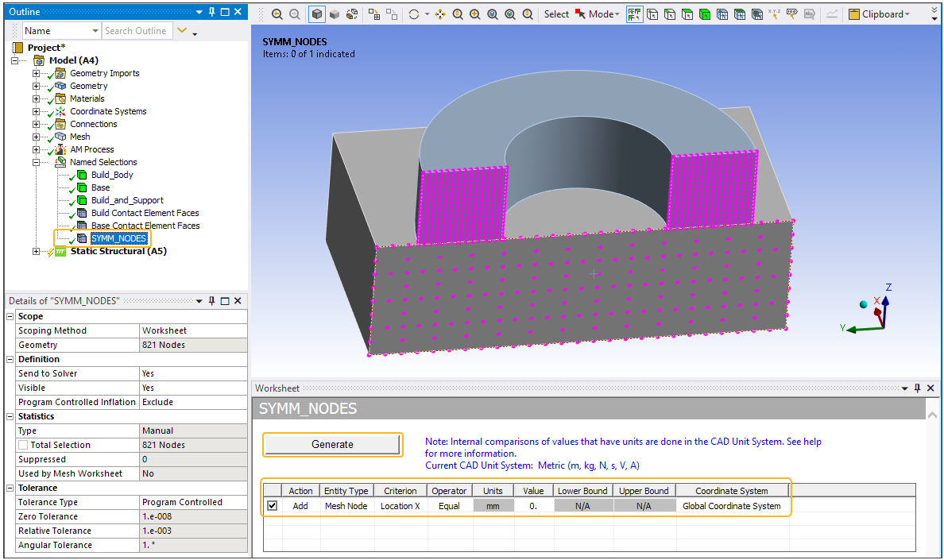This screenshot has width=944, height=560.
Task: Click the Zoom tool magnifier icon
Action: 458,14
